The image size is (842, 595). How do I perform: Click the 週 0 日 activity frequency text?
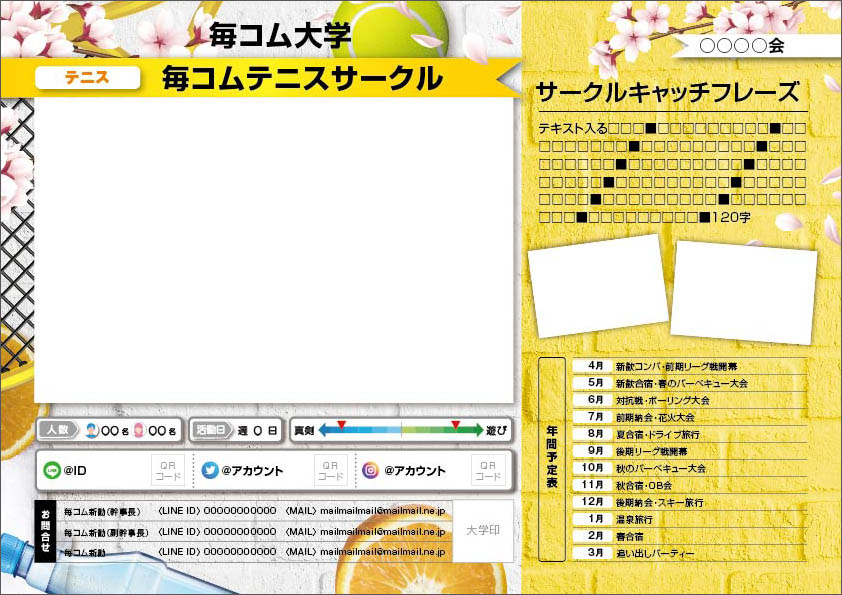(x=257, y=431)
